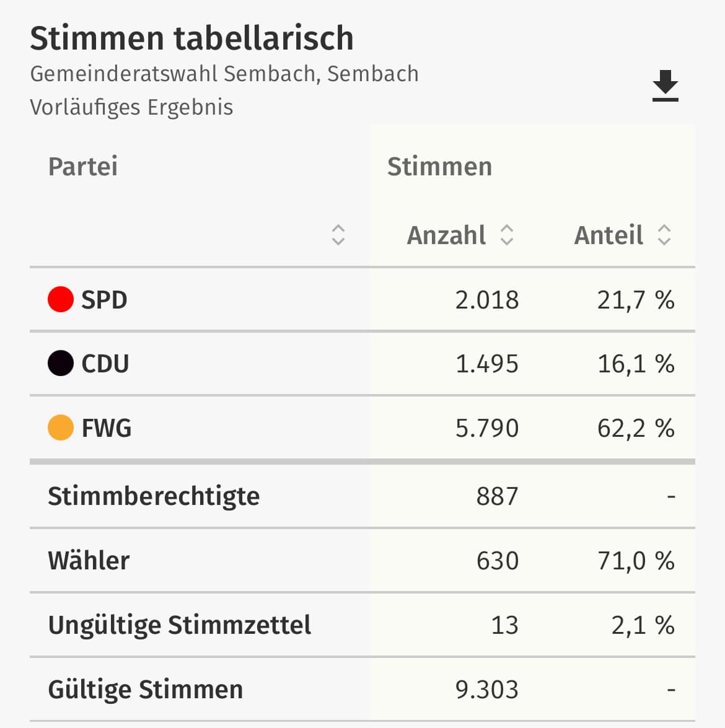This screenshot has height=728, width=725.
Task: Select the CDU party row label
Action: tap(105, 364)
